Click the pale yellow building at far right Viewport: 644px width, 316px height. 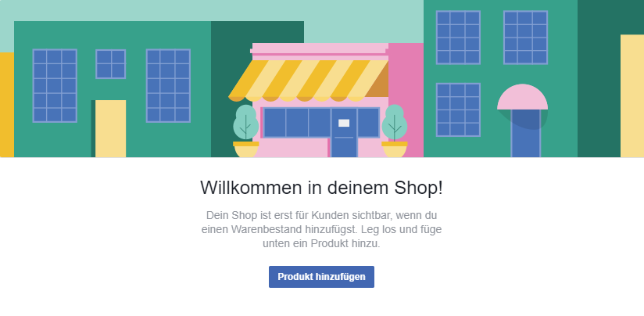pos(632,95)
